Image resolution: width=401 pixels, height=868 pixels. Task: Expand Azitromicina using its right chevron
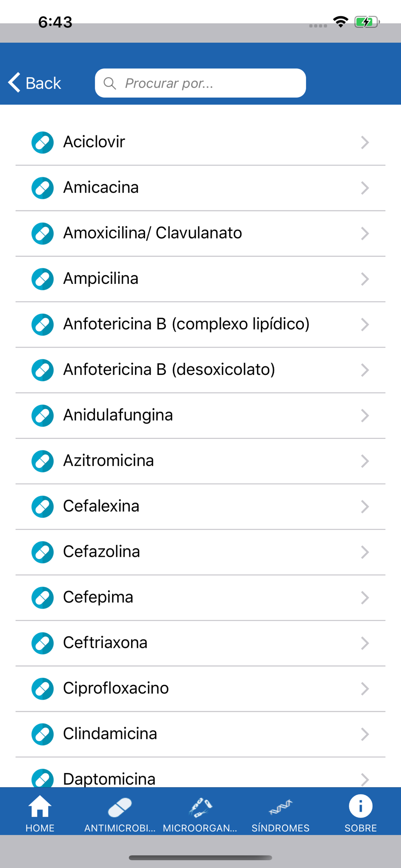coord(365,461)
